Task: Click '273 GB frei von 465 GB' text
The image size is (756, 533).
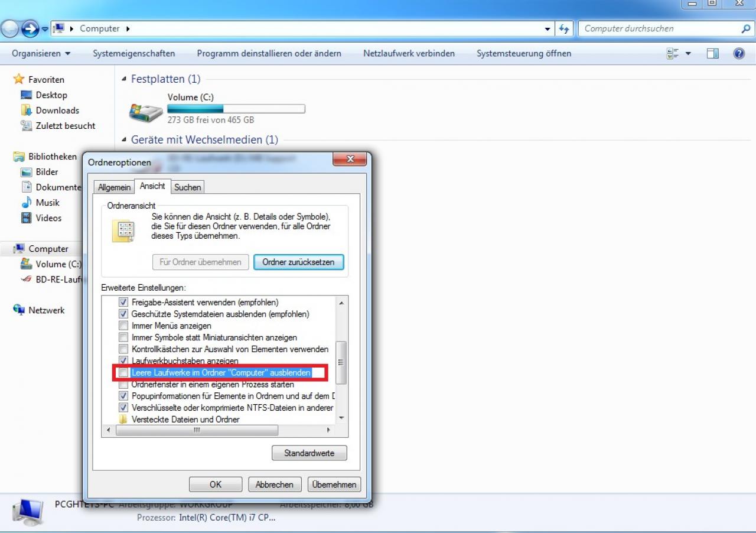Action: pyautogui.click(x=211, y=119)
